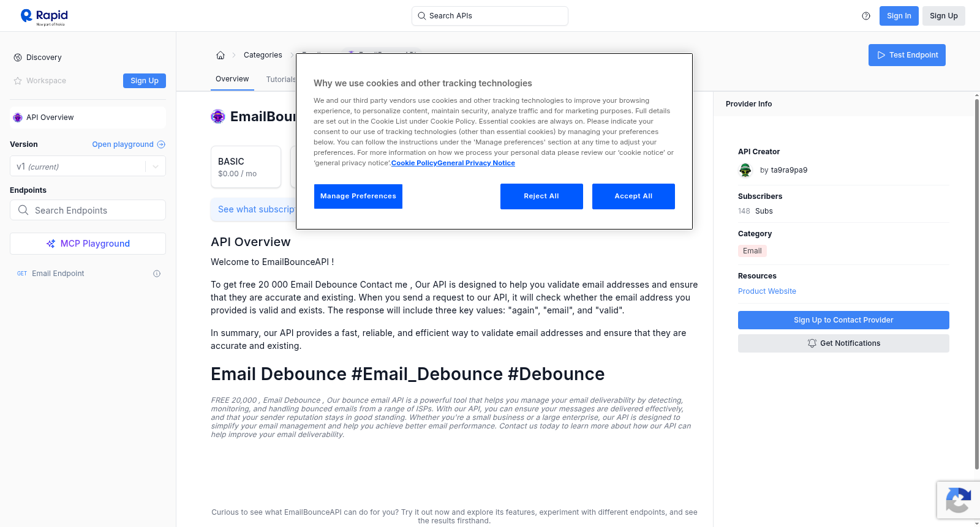Select API Overview sidebar item

88,118
